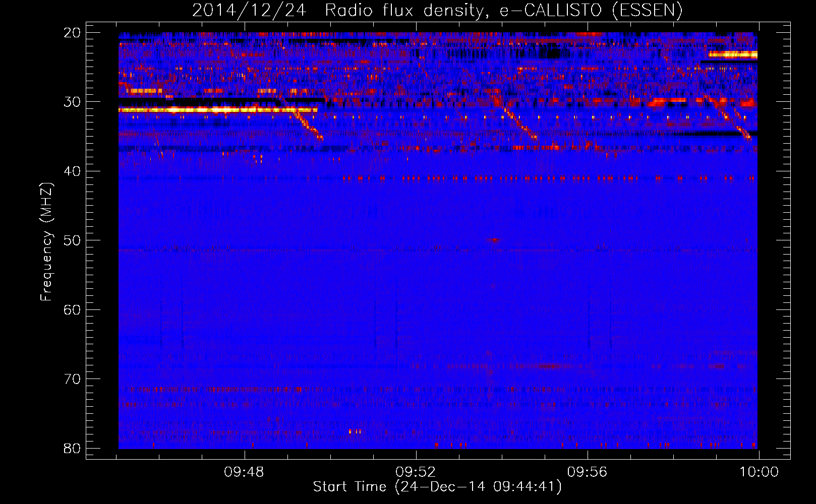Click the 70 MHz frequency tick label
Viewport: 816px width, 504px height.
coord(72,379)
